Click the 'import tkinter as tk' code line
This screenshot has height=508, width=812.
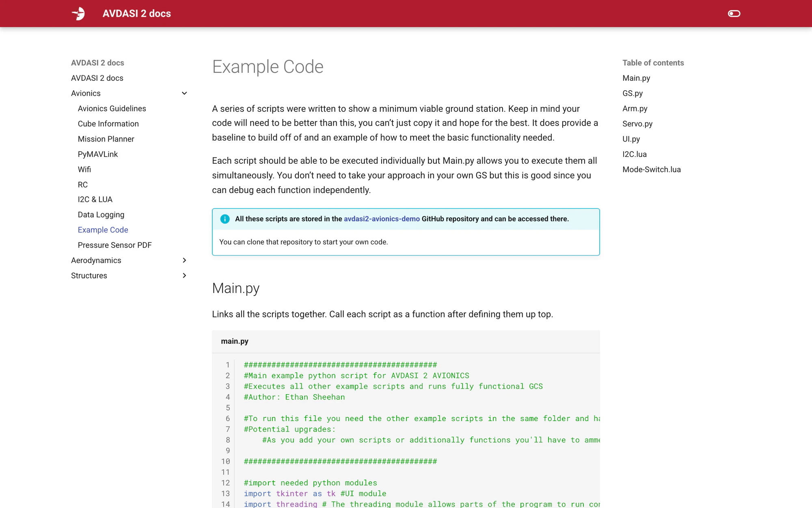point(290,493)
